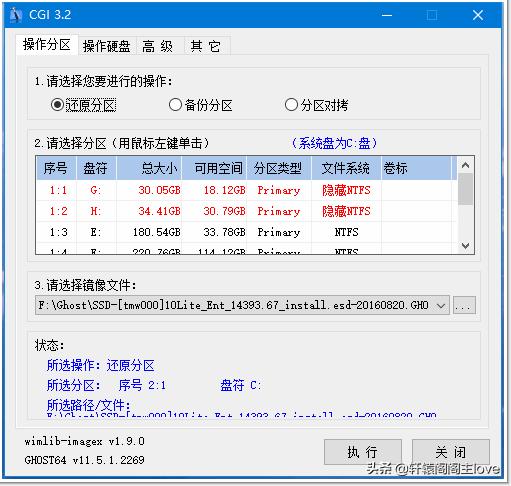This screenshot has width=511, height=486.
Task: Click the 所选操作: 还原分区 status line
Action: coord(100,365)
